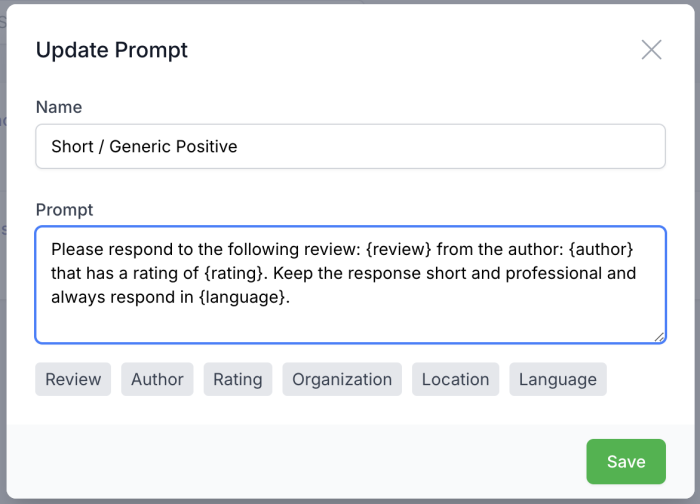Click the Name input field
The width and height of the screenshot is (700, 504).
click(350, 146)
